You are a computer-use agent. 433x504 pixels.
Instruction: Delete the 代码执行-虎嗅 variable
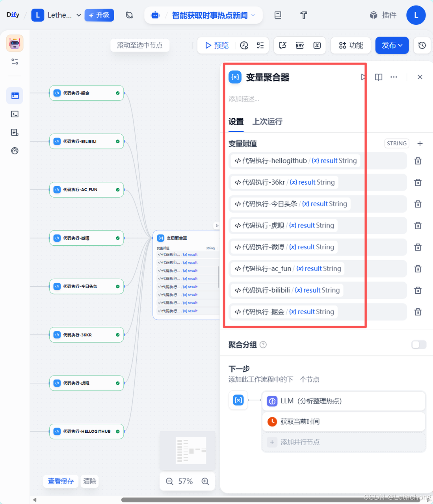pyautogui.click(x=418, y=226)
